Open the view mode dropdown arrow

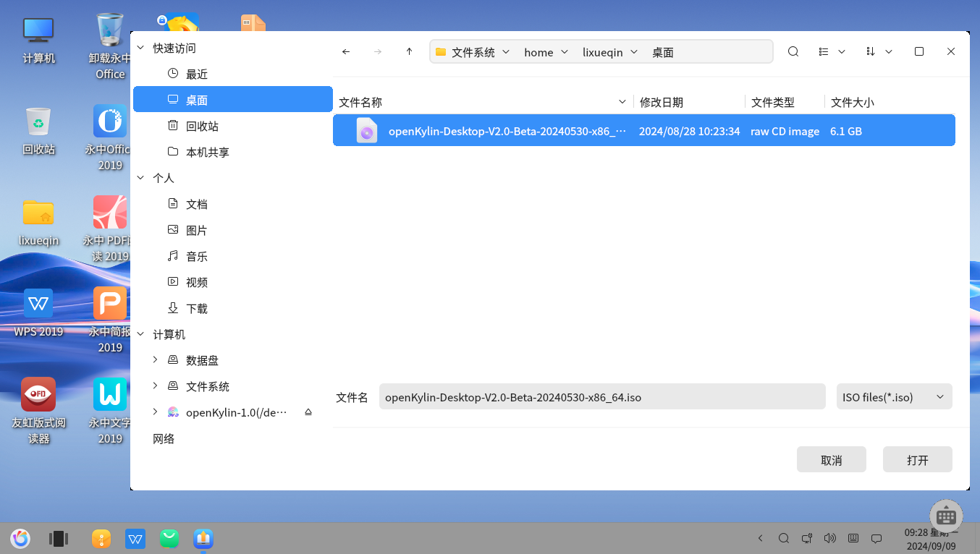click(x=842, y=52)
